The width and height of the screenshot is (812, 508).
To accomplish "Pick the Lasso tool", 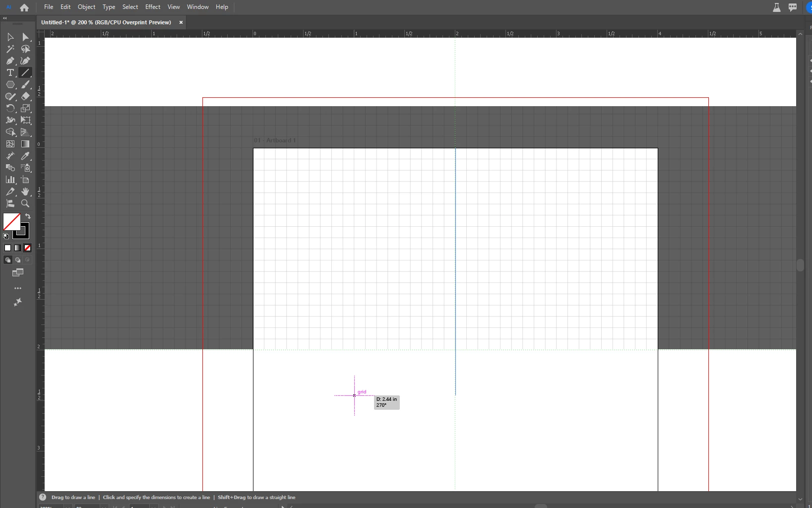I will tap(25, 49).
